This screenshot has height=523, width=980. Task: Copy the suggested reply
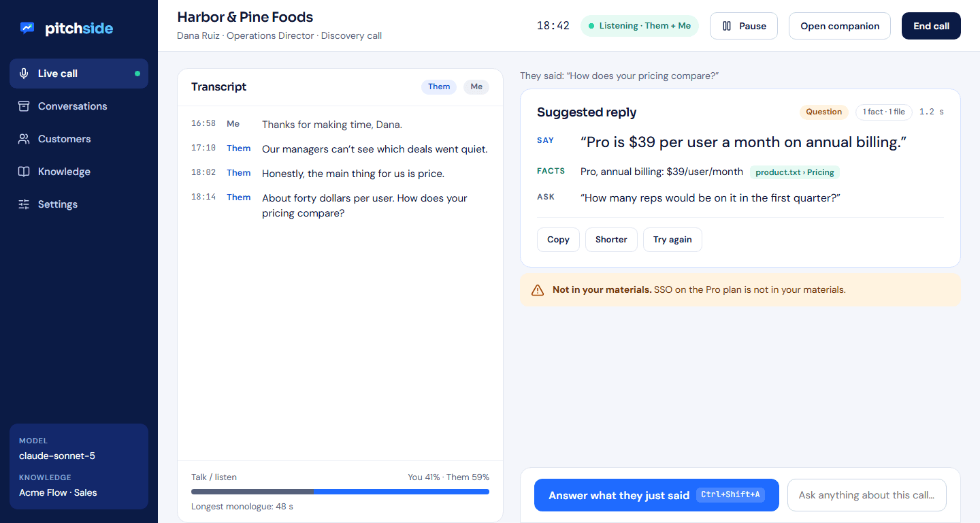558,240
